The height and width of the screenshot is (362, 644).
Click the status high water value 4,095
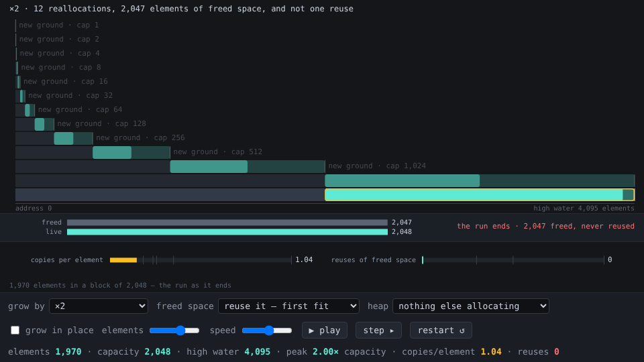point(257,352)
